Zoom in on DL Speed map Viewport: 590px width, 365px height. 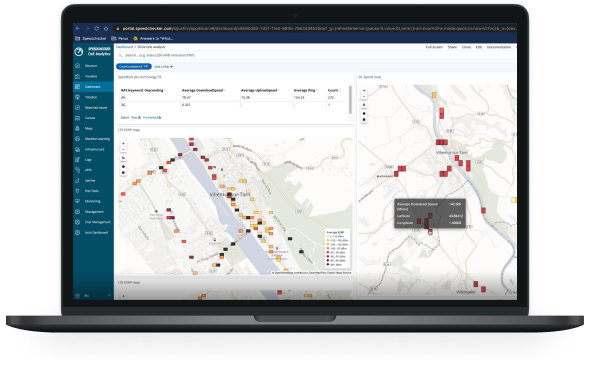click(x=364, y=91)
